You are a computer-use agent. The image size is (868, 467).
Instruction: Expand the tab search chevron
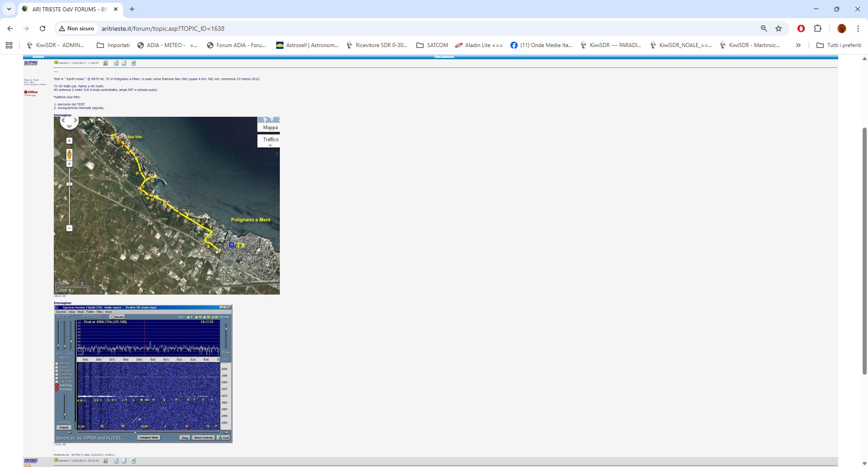[x=9, y=9]
